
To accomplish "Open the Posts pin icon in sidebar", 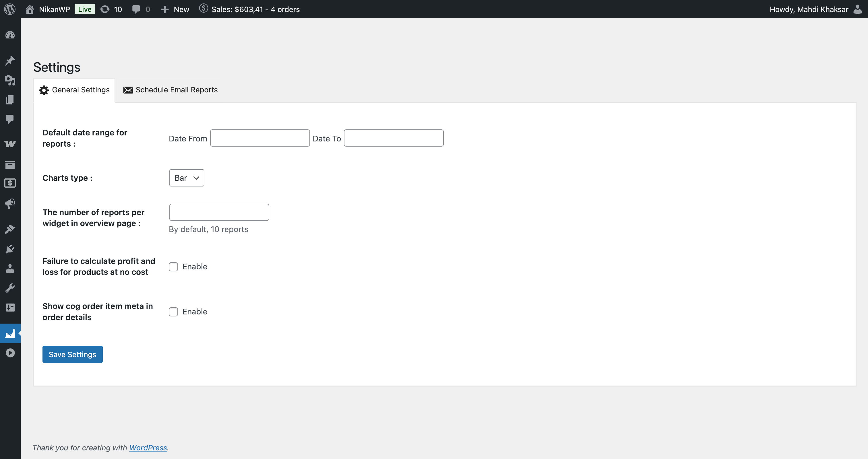I will 10,61.
